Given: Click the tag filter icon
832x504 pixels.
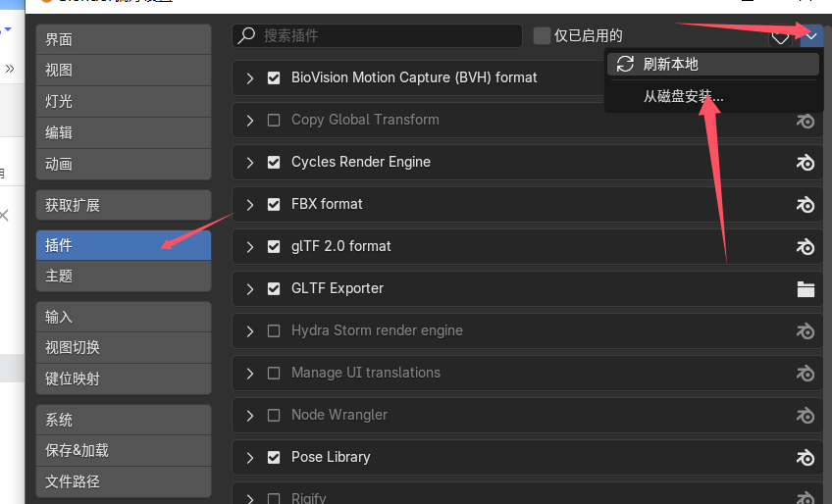Looking at the screenshot, I should (780, 37).
